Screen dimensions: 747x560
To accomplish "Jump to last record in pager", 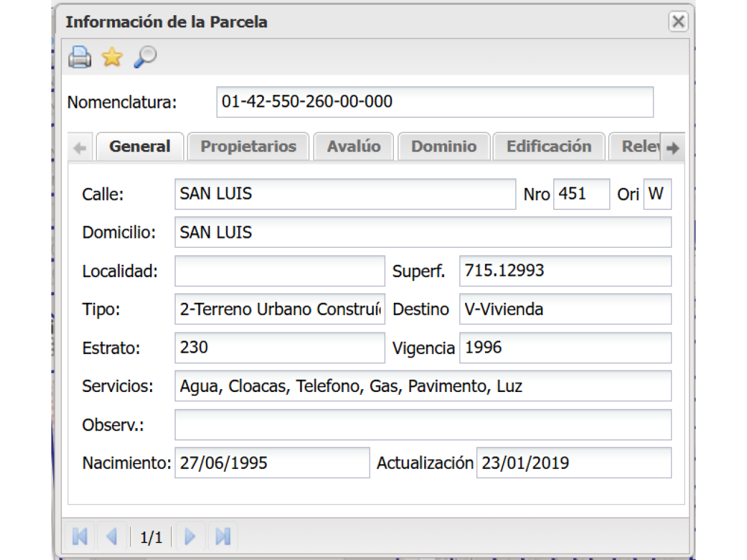I will tap(222, 536).
